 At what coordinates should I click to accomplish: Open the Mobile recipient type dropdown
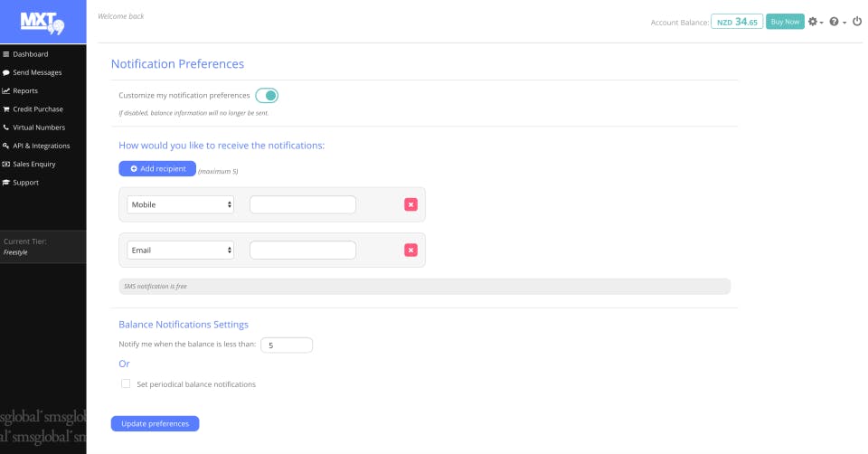(181, 204)
